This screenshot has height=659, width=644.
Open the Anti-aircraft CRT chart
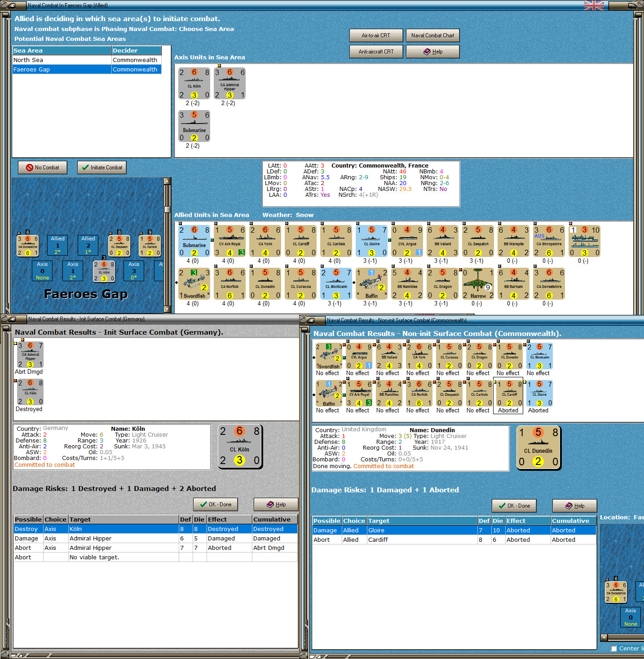click(x=376, y=52)
